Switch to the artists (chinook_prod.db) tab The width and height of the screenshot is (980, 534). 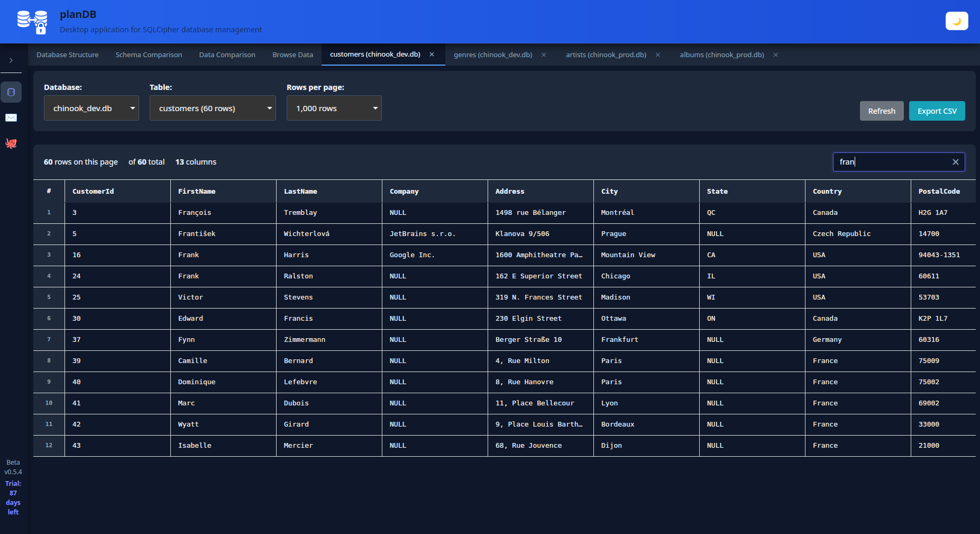[606, 55]
